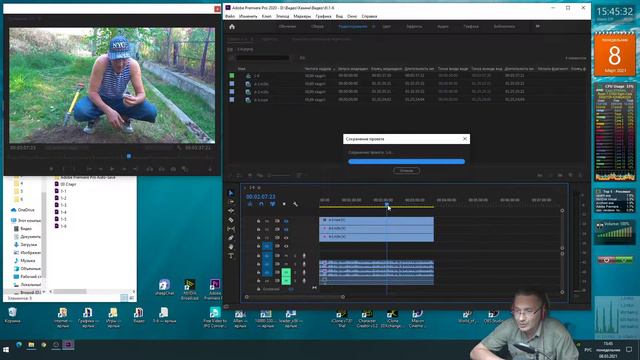Open the Изменить menu
The image size is (640, 360).
point(248,16)
